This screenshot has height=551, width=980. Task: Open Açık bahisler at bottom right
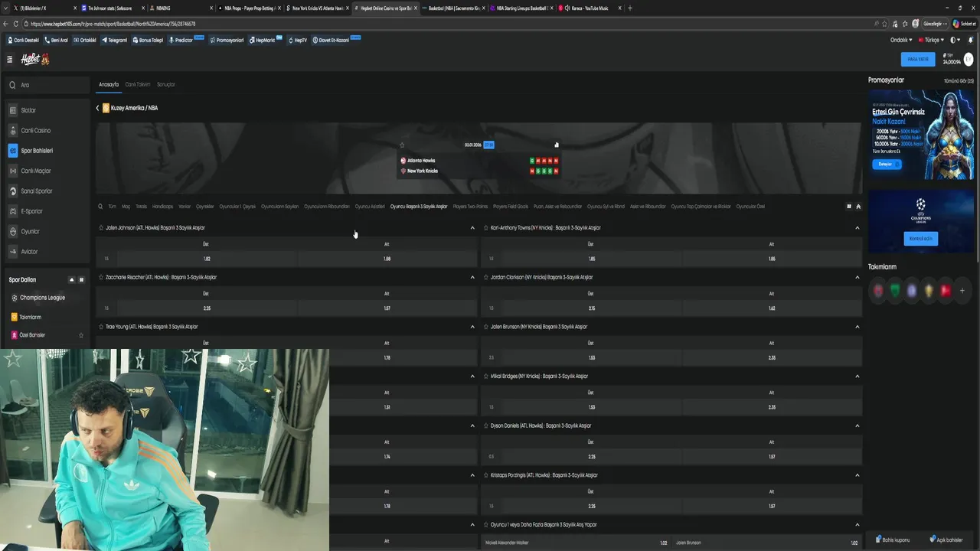tap(946, 540)
